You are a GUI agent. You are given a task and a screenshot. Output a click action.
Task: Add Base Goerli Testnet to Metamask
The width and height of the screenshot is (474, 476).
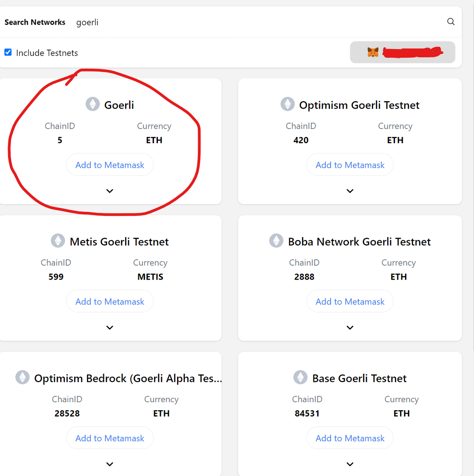(350, 438)
